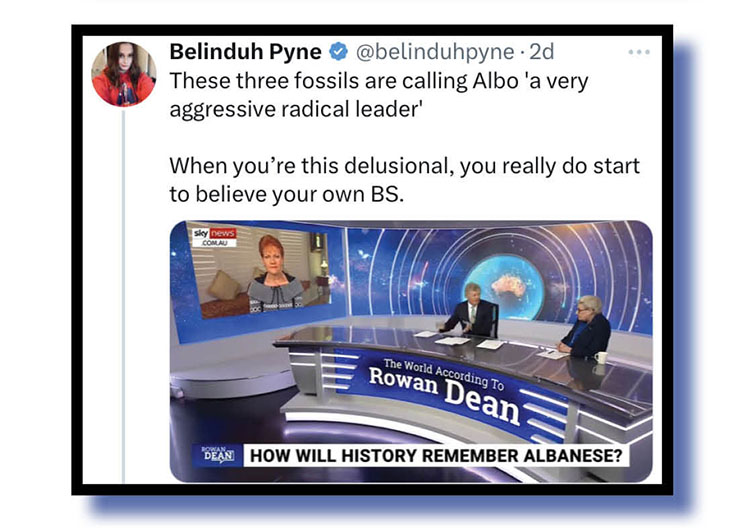The image size is (737, 528).
Task: Open Belinduh Pyne's profile avatar
Action: [x=124, y=74]
